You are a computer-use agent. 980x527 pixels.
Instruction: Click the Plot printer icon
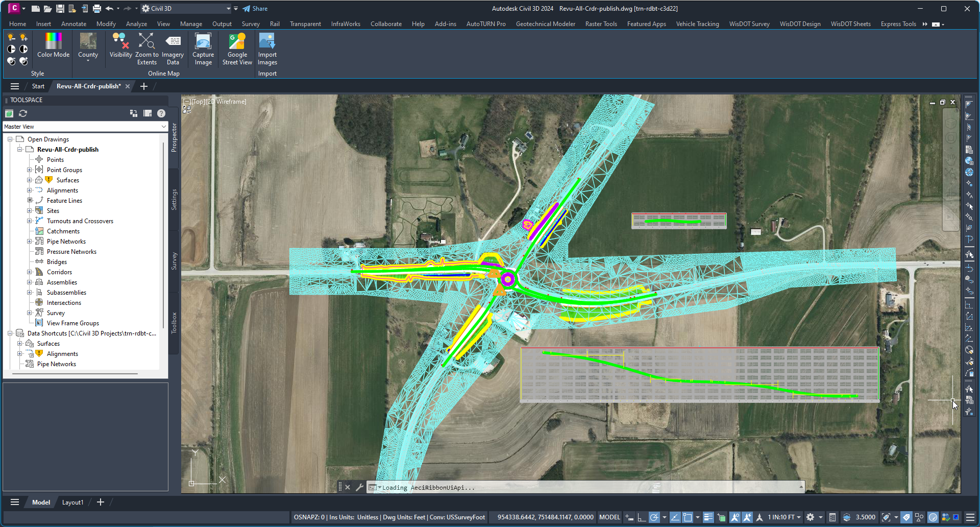click(96, 9)
